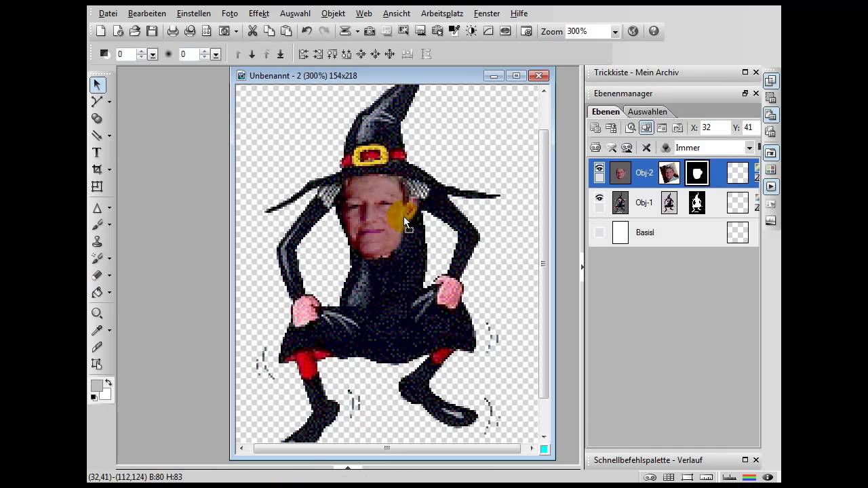
Task: Select the Path drawing tool
Action: [97, 101]
